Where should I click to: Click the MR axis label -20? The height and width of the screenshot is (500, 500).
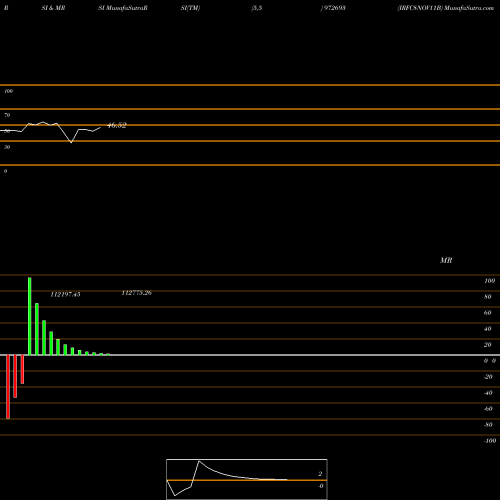(488, 377)
